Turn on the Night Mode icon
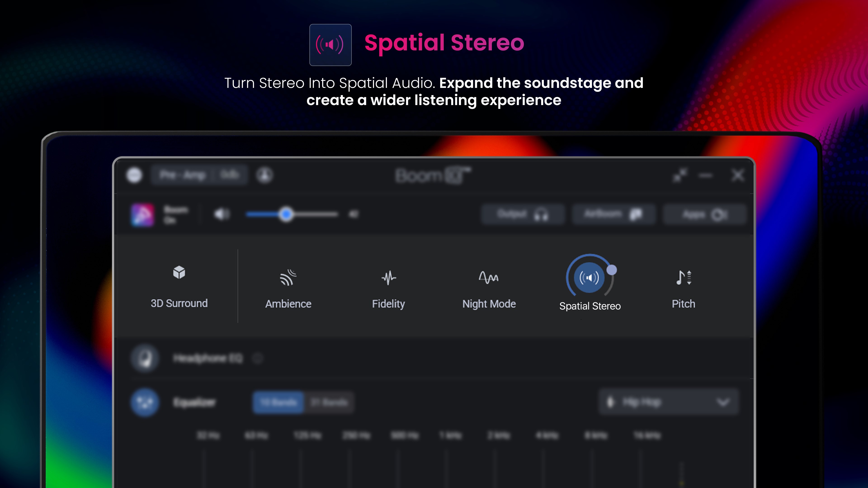The height and width of the screenshot is (488, 868). click(x=488, y=277)
